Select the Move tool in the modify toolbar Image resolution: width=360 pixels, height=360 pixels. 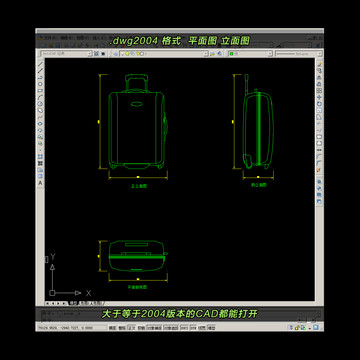tap(319, 97)
